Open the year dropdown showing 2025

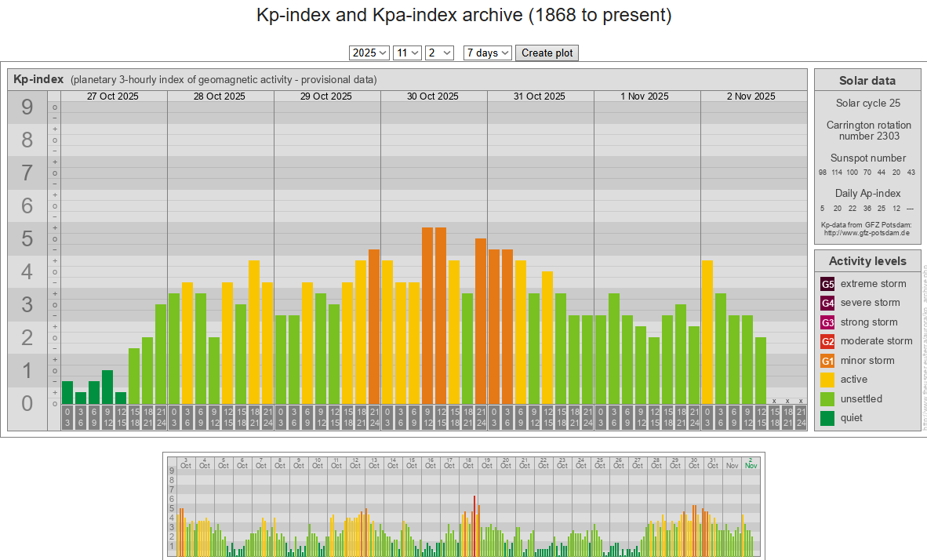click(369, 53)
